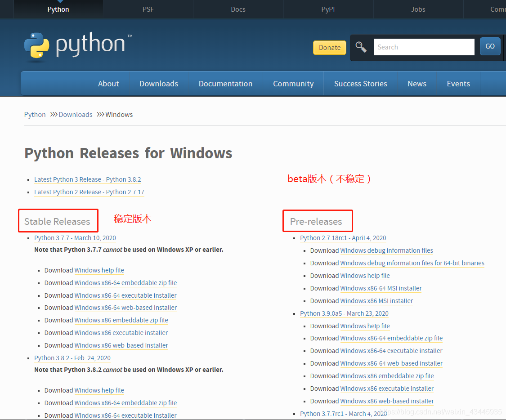The width and height of the screenshot is (506, 420).
Task: Open Python 3.7.7 - March 10, 2020 link
Action: [75, 238]
